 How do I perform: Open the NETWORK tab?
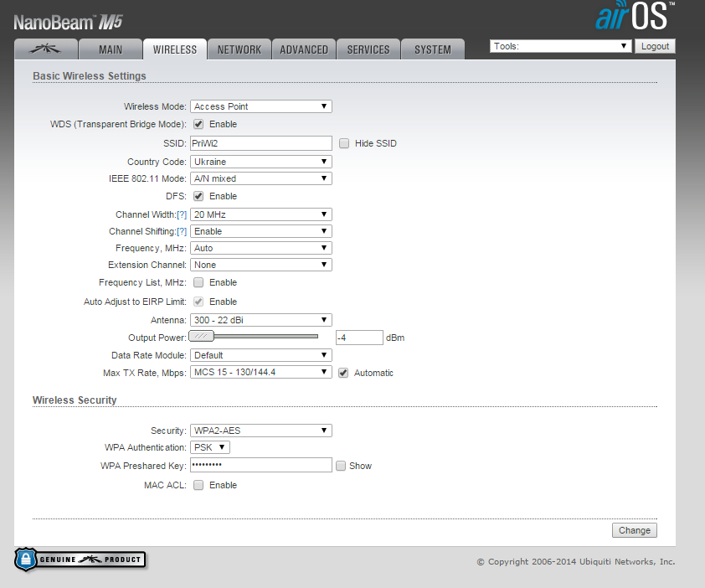[x=239, y=49]
